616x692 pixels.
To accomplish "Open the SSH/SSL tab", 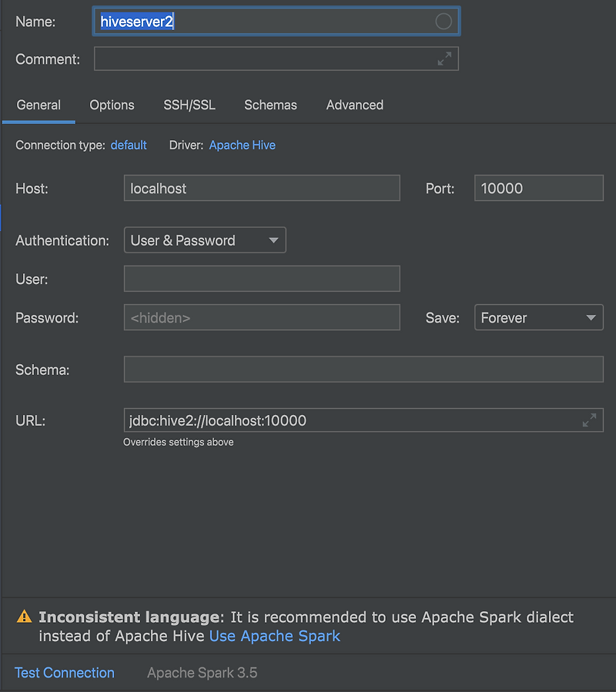I will (189, 105).
